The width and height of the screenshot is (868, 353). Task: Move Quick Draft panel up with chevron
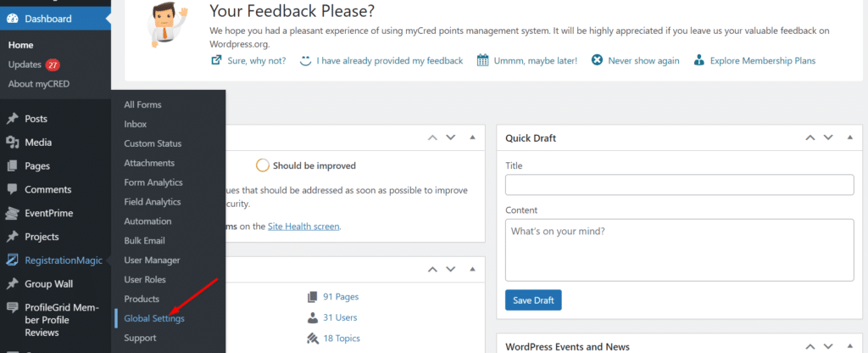click(809, 137)
